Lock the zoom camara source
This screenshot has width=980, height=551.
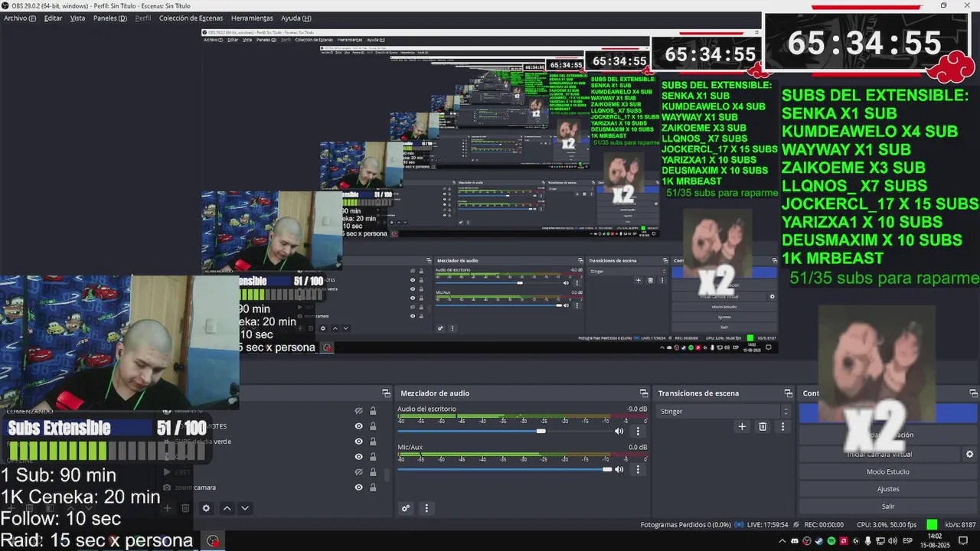tap(373, 487)
